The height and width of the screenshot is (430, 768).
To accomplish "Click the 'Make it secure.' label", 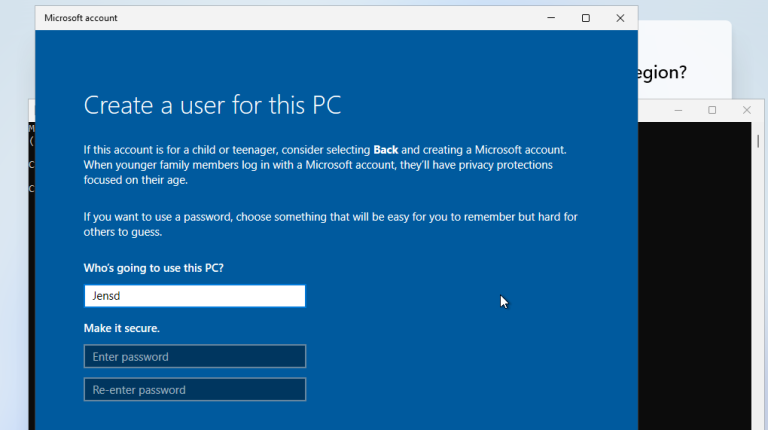I will [x=121, y=328].
